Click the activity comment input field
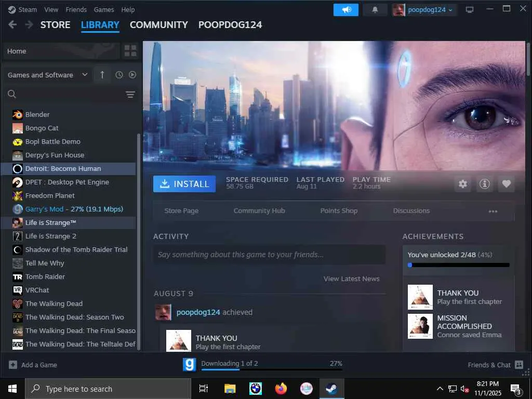 coord(270,255)
